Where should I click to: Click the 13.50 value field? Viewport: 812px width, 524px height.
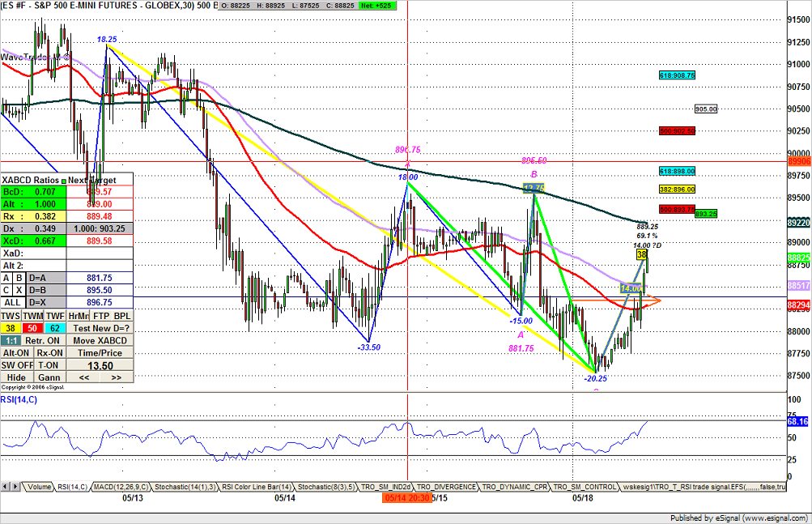point(100,365)
